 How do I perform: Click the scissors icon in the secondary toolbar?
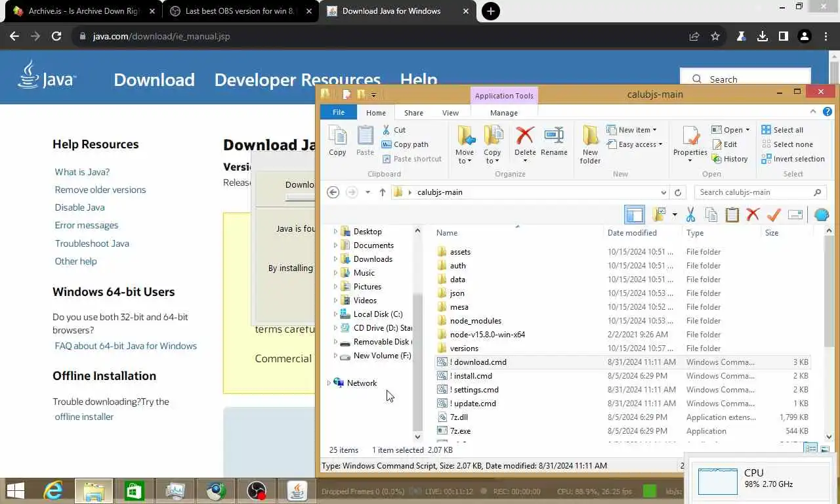pos(690,215)
